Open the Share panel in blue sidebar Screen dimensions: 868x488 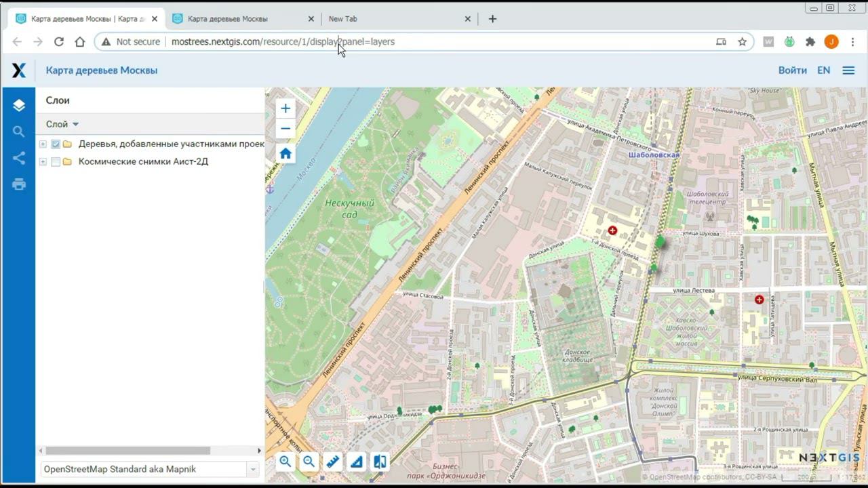[18, 158]
